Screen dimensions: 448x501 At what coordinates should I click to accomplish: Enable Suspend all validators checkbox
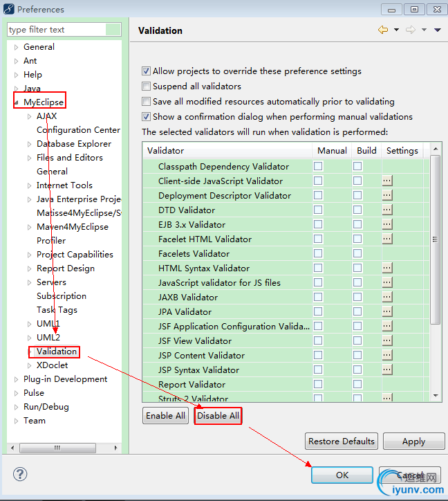coord(147,86)
